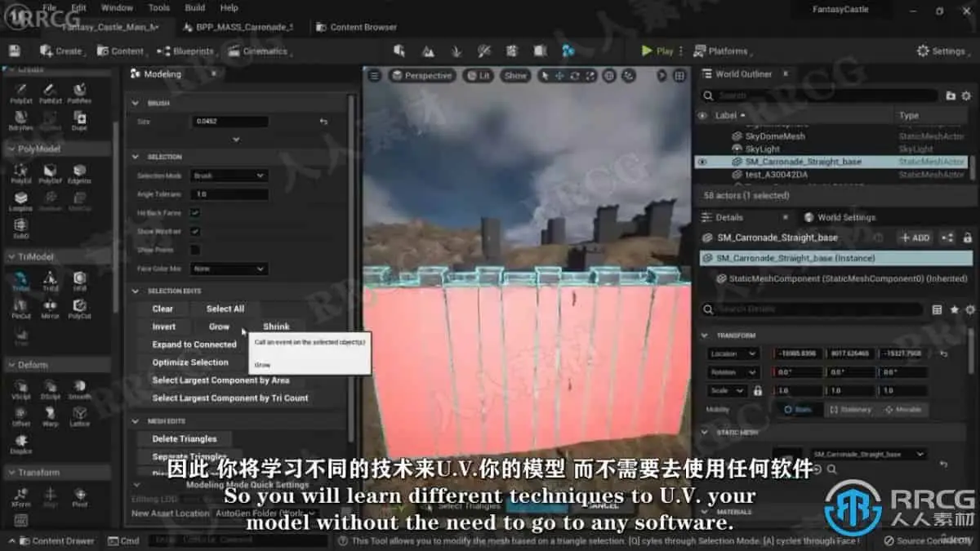The height and width of the screenshot is (551, 980).
Task: Click the Play button
Action: (x=657, y=51)
